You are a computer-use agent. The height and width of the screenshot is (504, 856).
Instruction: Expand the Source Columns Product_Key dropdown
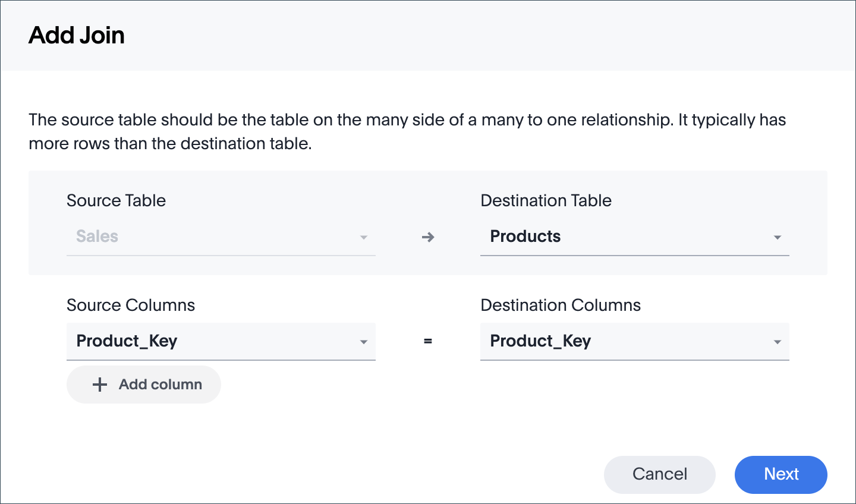[x=220, y=342]
